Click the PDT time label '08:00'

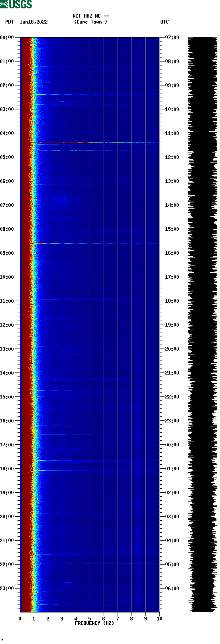coord(7,229)
